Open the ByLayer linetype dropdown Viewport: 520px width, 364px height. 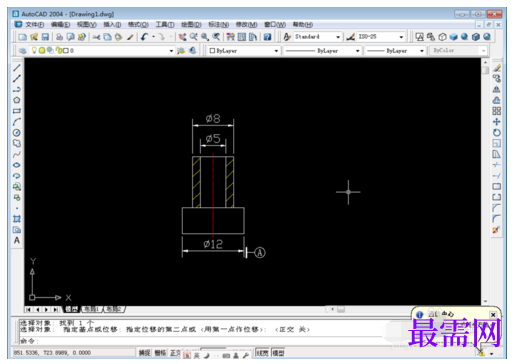click(x=358, y=51)
